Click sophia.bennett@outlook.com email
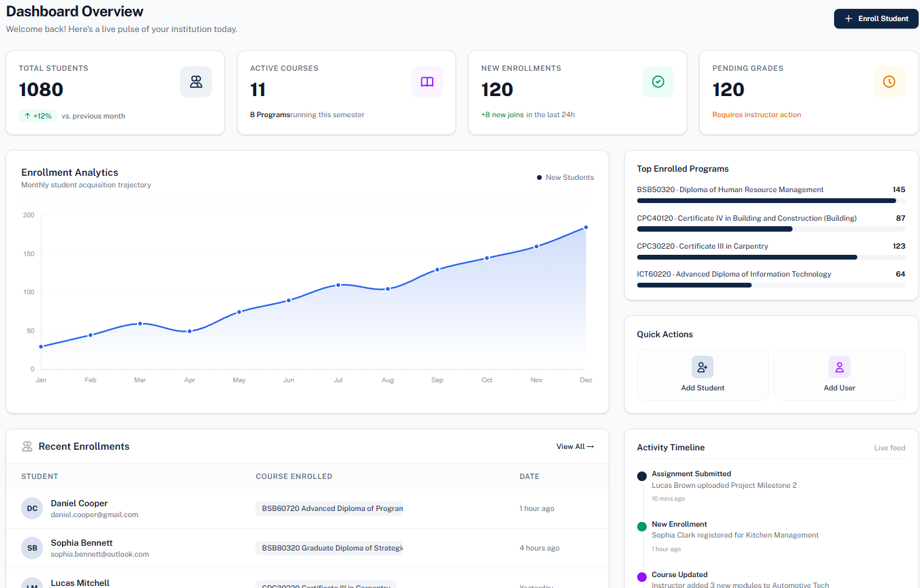Screen dimensions: 920x588 (x=99, y=554)
